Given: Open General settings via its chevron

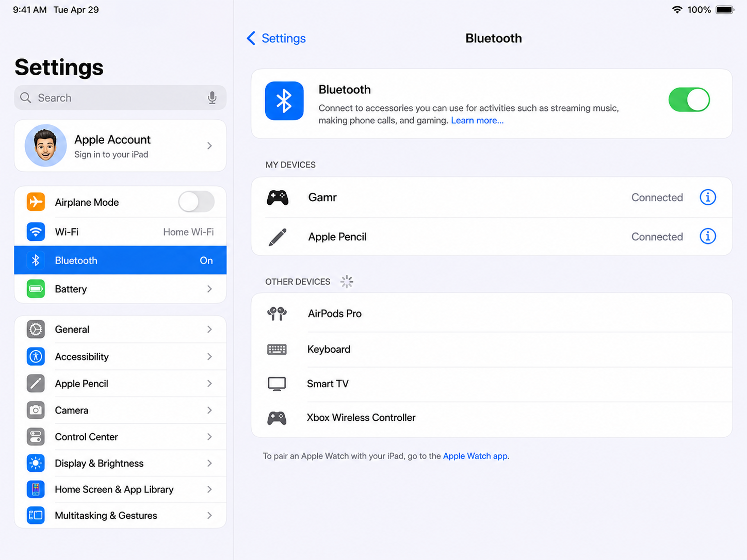Looking at the screenshot, I should tap(209, 329).
